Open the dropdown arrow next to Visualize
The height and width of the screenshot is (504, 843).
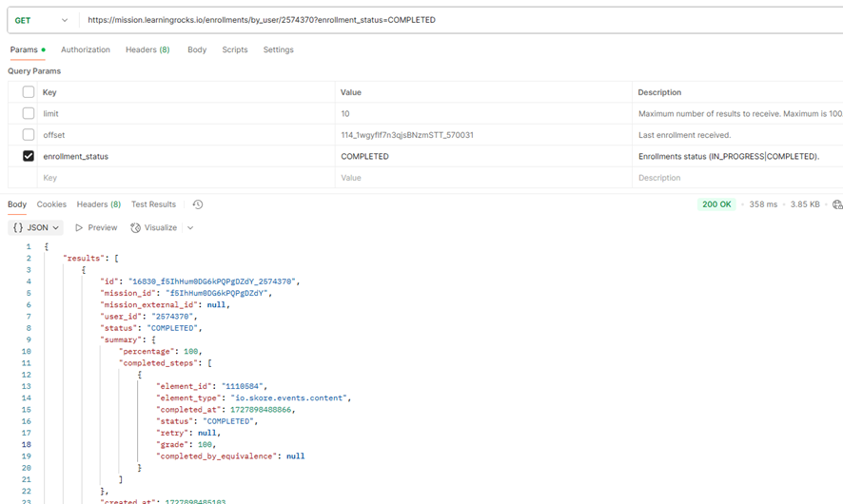(190, 228)
